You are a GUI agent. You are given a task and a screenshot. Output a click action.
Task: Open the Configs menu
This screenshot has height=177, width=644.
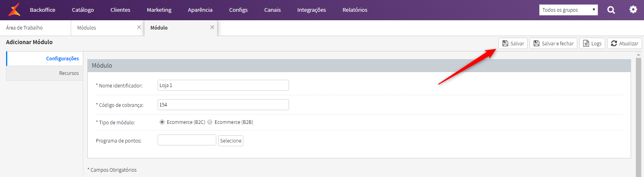(239, 10)
